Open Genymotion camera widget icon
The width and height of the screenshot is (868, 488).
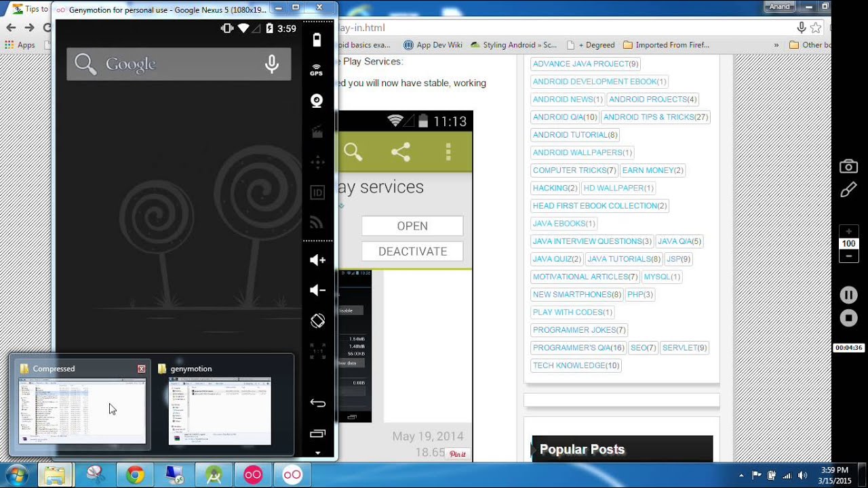[317, 101]
